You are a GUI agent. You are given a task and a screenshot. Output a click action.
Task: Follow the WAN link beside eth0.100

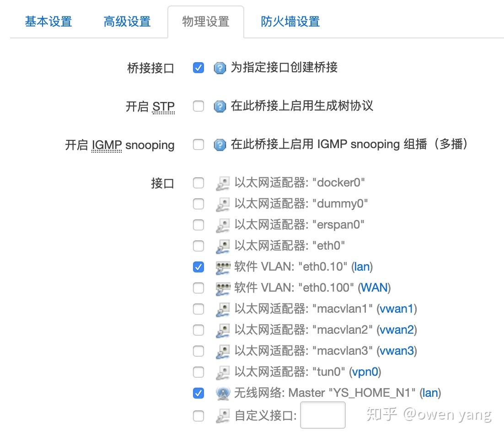(x=374, y=288)
